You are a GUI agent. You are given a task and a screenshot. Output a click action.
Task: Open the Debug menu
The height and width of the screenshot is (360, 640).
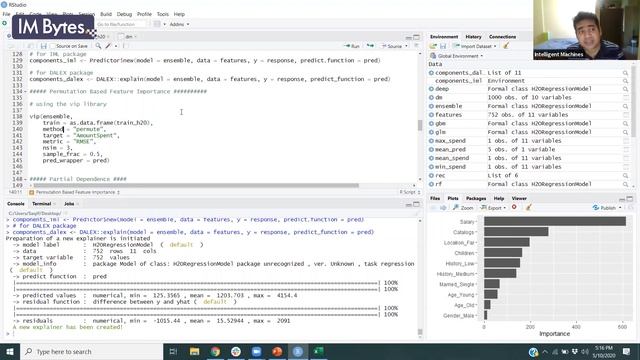click(x=124, y=14)
